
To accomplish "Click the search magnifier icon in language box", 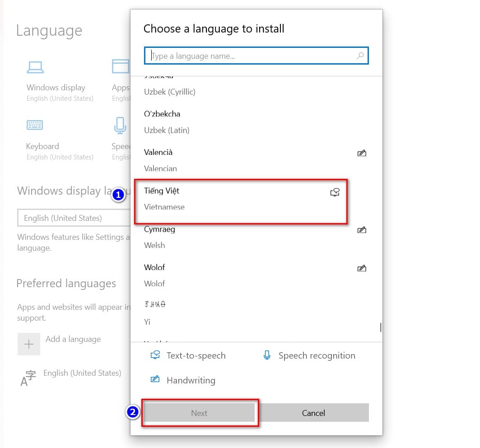I will [x=360, y=56].
